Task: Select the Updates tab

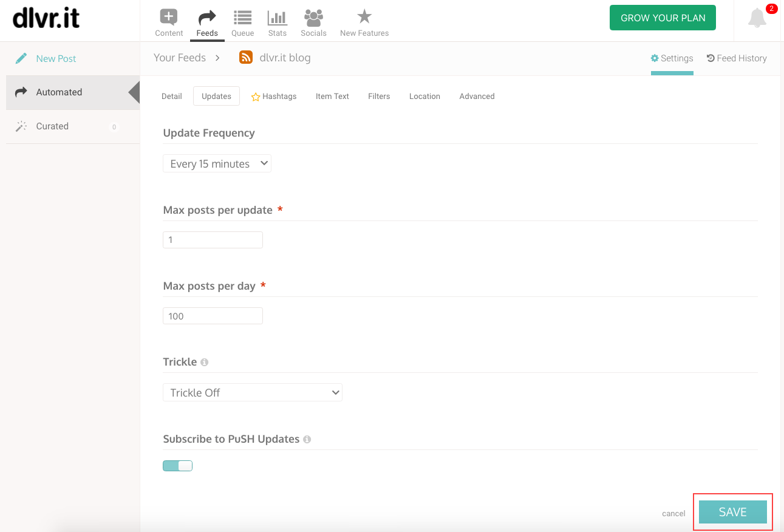Action: pyautogui.click(x=216, y=96)
